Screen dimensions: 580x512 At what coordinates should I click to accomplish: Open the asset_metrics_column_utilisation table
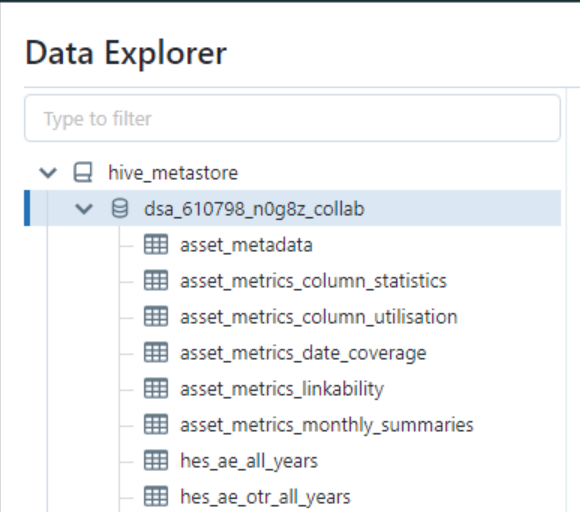[x=319, y=317]
